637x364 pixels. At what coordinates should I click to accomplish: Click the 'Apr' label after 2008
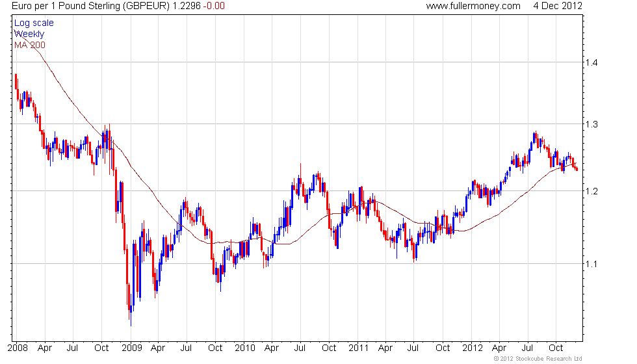(45, 348)
